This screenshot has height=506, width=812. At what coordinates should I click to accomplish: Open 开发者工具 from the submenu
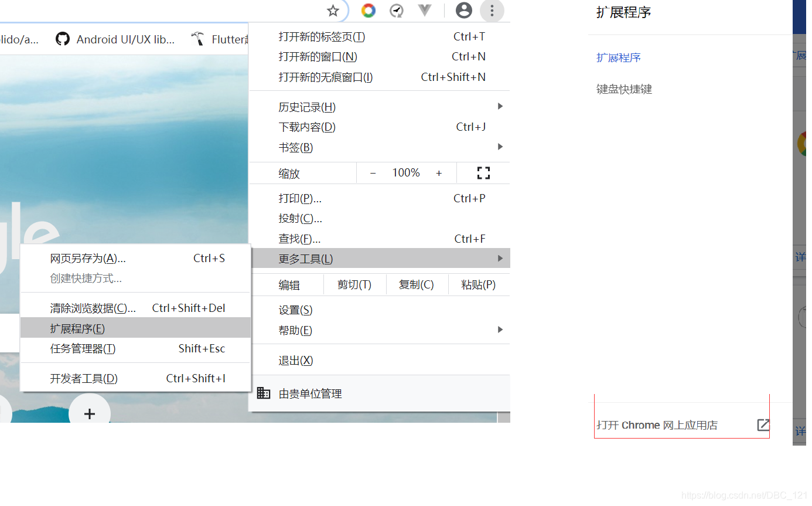84,378
